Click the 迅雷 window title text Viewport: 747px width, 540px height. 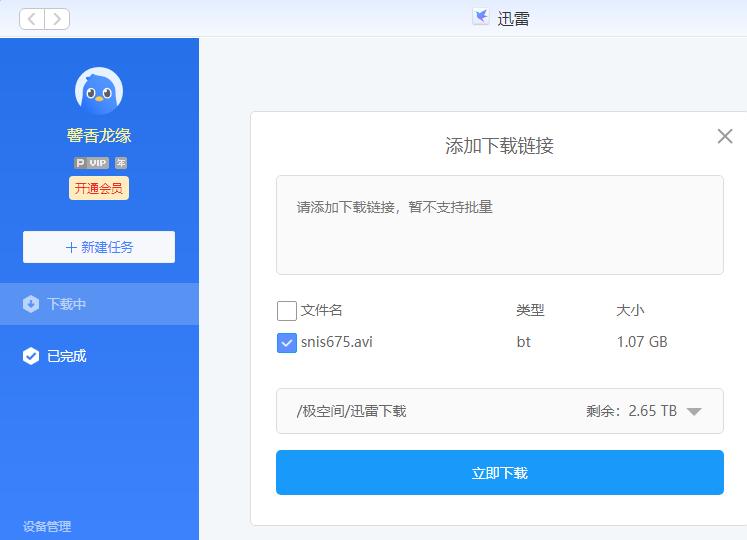(513, 19)
